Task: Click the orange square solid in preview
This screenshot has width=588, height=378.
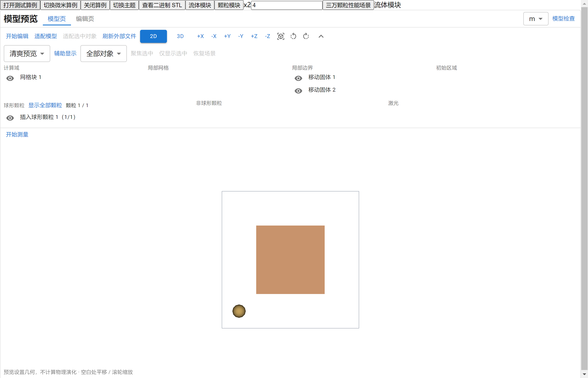Action: coord(290,260)
